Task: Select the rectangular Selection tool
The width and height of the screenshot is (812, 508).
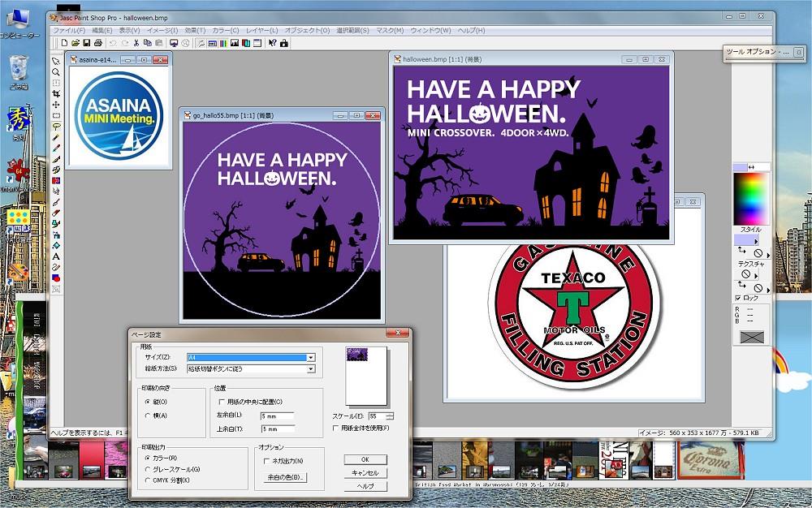Action: pos(56,115)
